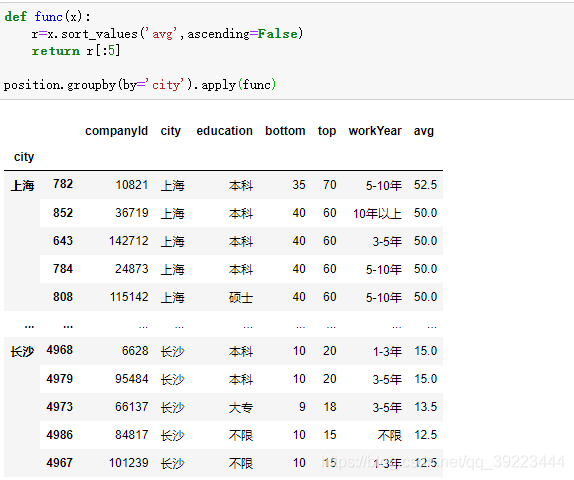The width and height of the screenshot is (574, 480).
Task: Click row index 852
Action: 63,213
